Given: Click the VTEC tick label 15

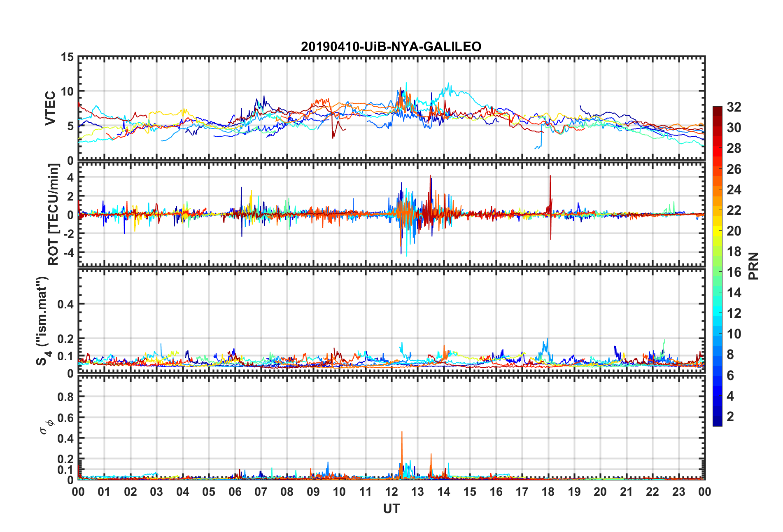Looking at the screenshot, I should (x=68, y=57).
